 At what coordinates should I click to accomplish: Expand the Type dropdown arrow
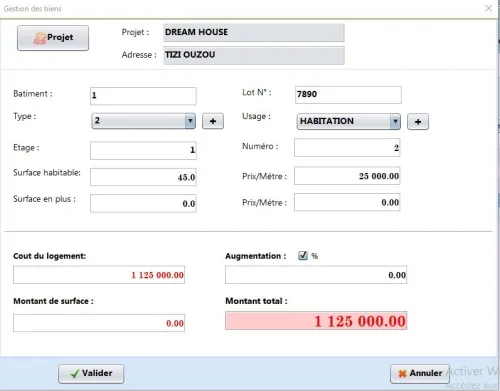pyautogui.click(x=190, y=121)
